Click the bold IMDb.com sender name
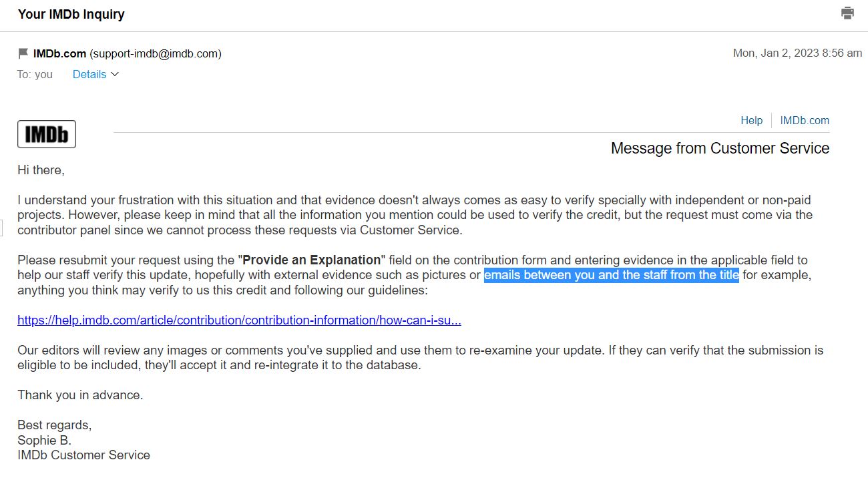Image resolution: width=868 pixels, height=484 pixels. coord(59,53)
